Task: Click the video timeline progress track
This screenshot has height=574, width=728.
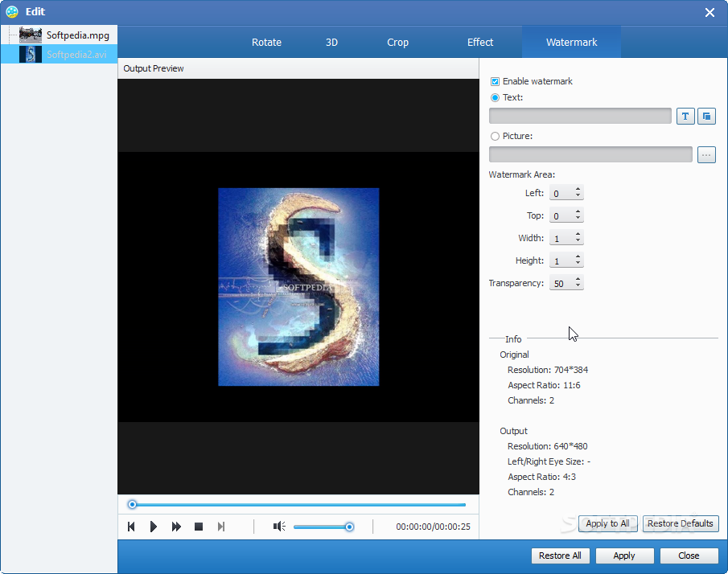Action: pos(298,504)
